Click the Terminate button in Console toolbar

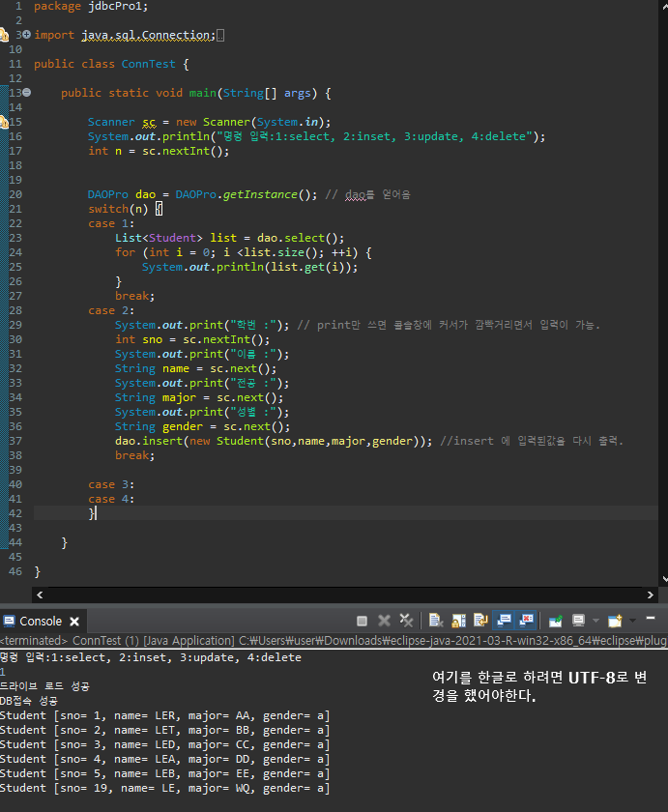click(x=362, y=621)
